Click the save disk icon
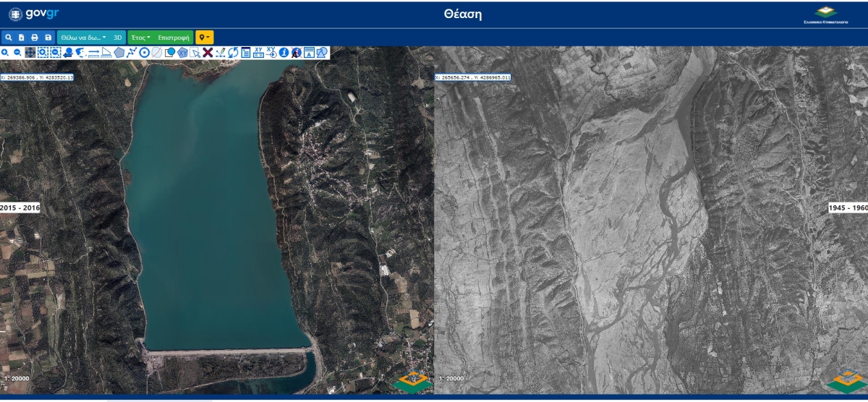Image resolution: width=868 pixels, height=402 pixels. click(48, 37)
